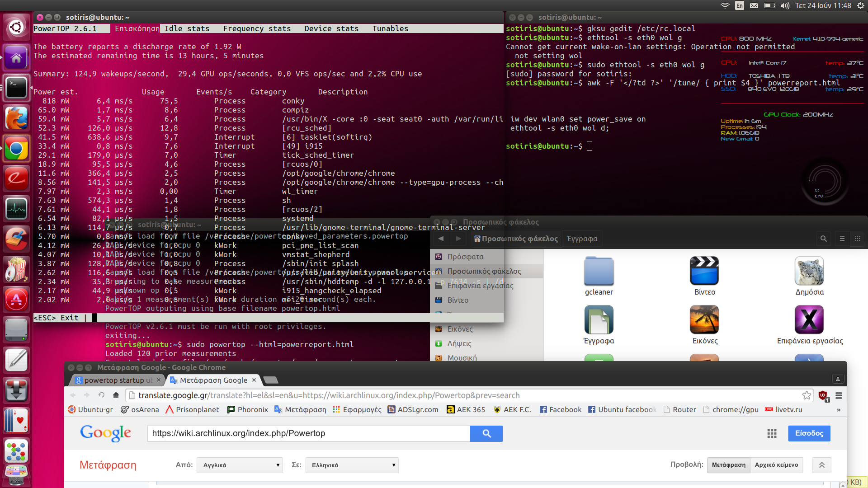The image size is (868, 488).
Task: Click the file manager search icon
Action: coord(823,239)
